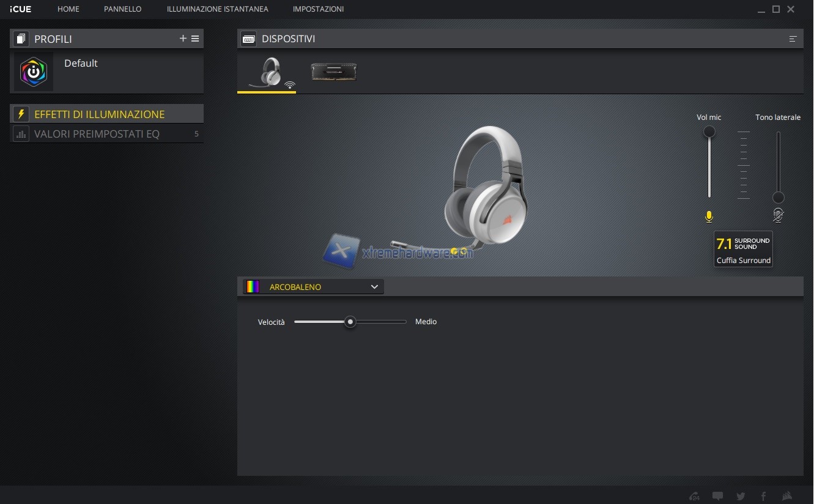This screenshot has height=504, width=814.
Task: Click the plus icon to add profile
Action: point(183,39)
